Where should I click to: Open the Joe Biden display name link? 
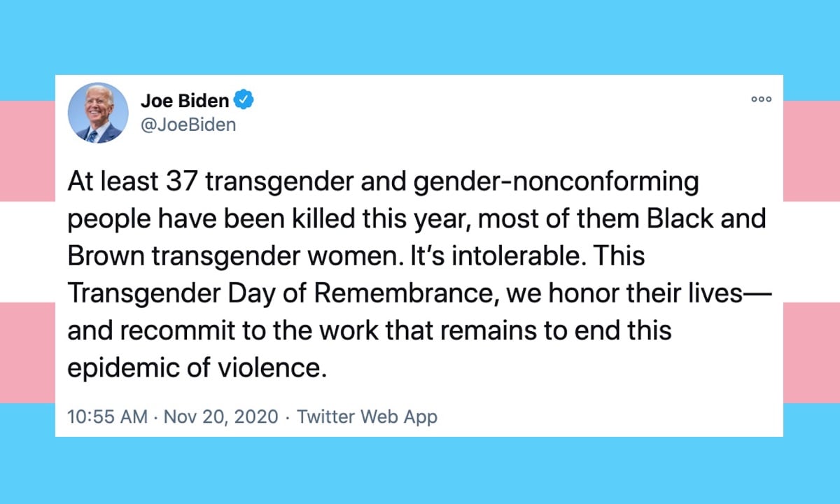[x=185, y=101]
